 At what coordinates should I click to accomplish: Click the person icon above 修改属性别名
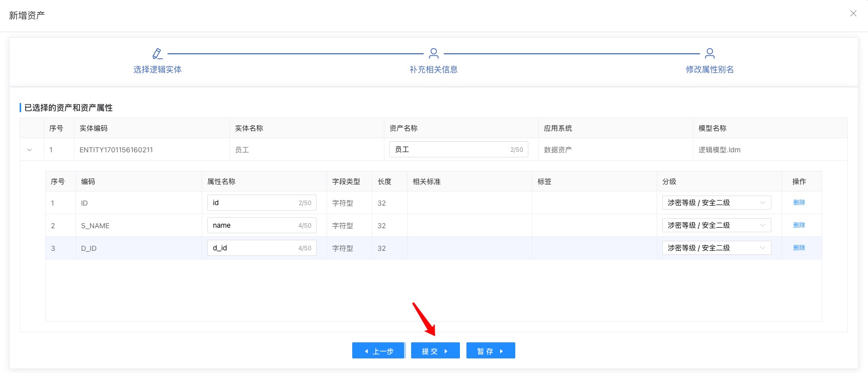pyautogui.click(x=710, y=53)
